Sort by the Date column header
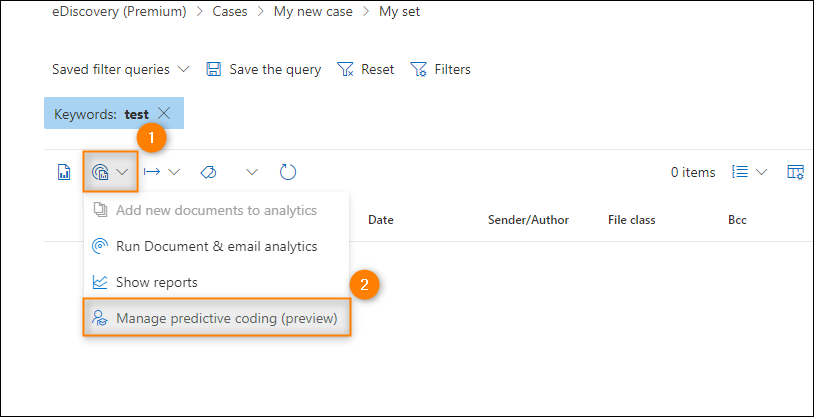The width and height of the screenshot is (814, 417). point(381,220)
